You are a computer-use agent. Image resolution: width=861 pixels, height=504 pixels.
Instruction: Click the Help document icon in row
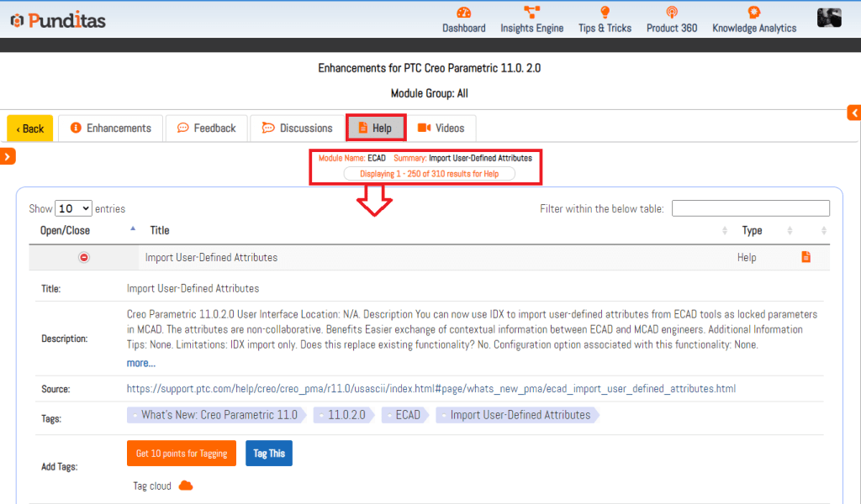[806, 257]
